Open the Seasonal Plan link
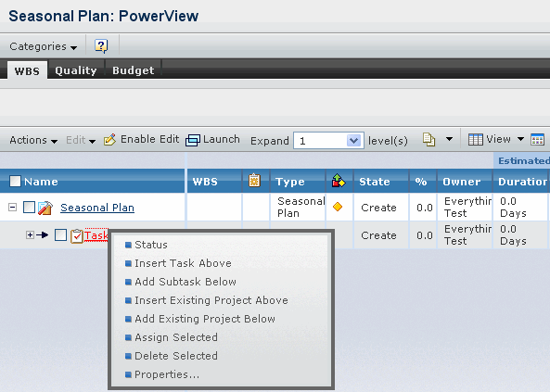The width and height of the screenshot is (550, 392). pyautogui.click(x=97, y=208)
